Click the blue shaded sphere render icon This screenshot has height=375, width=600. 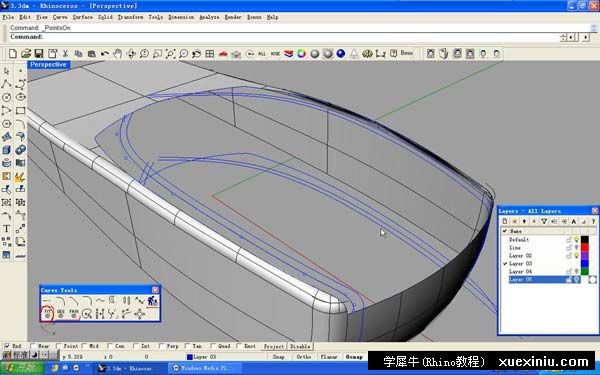[341, 54]
